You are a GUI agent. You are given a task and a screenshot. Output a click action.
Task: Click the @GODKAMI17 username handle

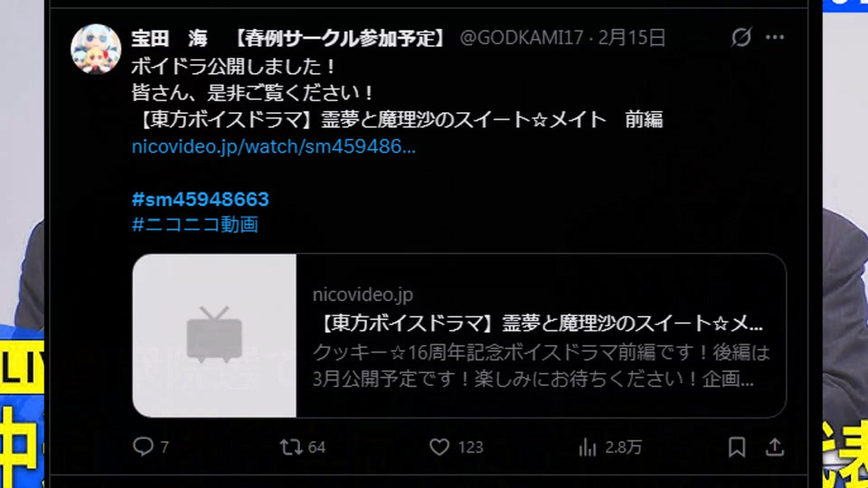(x=522, y=38)
